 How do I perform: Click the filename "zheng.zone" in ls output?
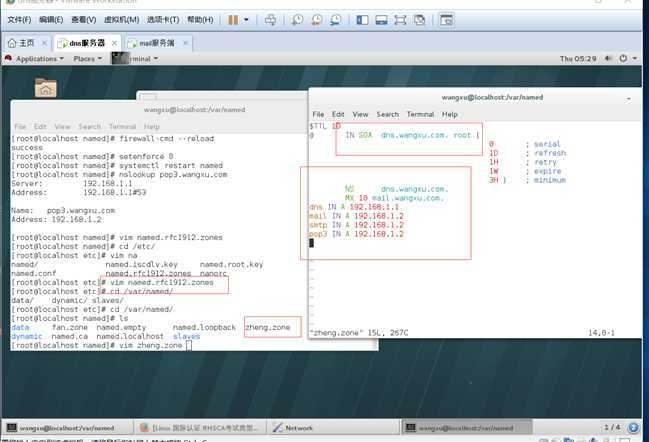pos(268,327)
